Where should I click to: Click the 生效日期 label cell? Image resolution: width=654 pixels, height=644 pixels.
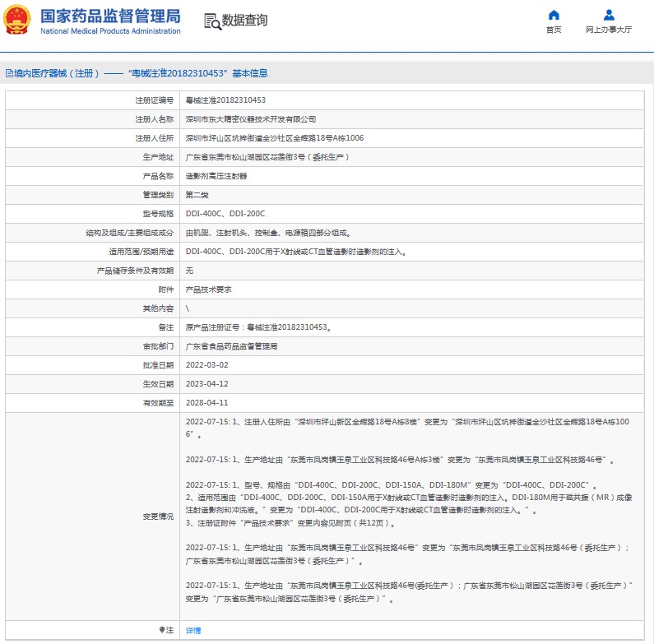(x=92, y=384)
